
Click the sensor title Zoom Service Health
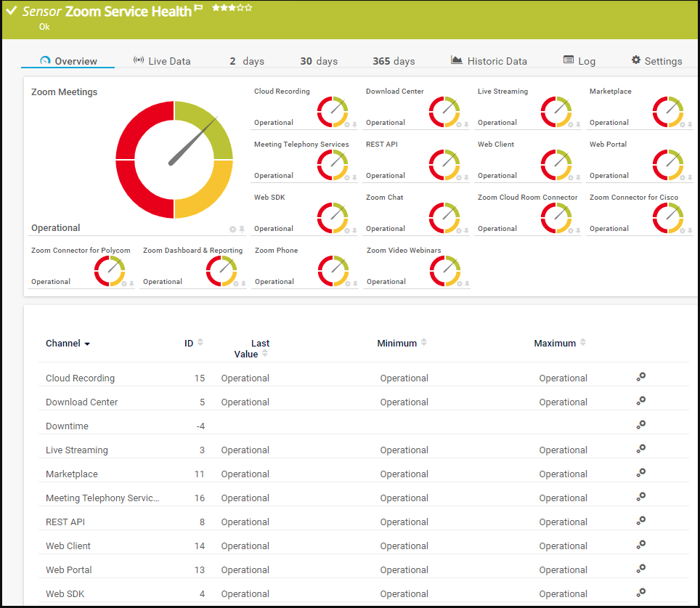tap(129, 11)
